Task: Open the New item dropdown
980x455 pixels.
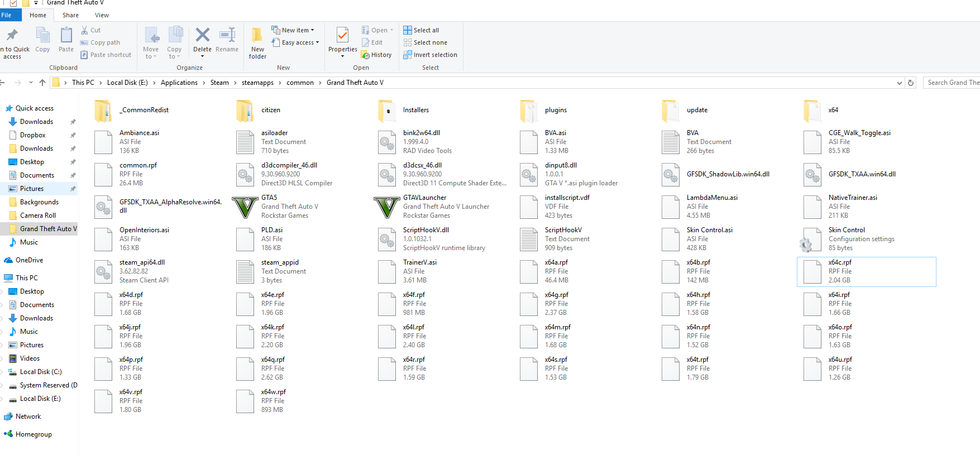Action: pos(293,30)
